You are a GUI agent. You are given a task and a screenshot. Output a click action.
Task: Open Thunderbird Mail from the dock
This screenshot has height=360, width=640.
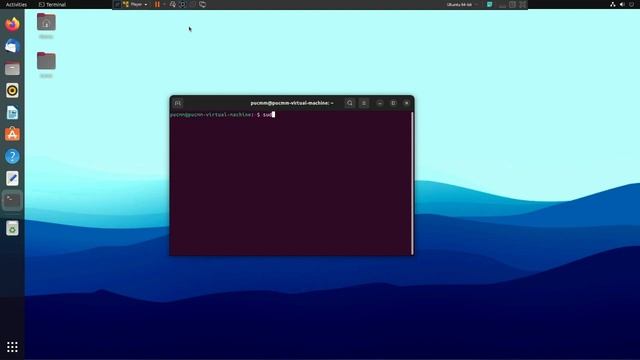click(12, 46)
